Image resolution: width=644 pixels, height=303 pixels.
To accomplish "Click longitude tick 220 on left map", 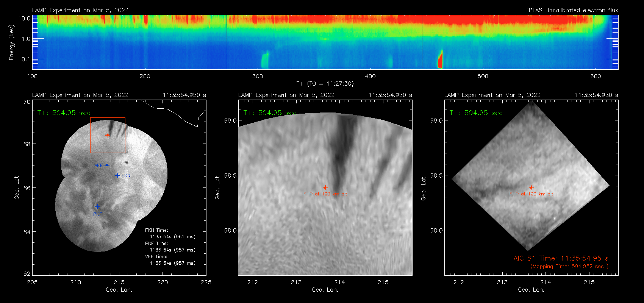I will click(163, 282).
